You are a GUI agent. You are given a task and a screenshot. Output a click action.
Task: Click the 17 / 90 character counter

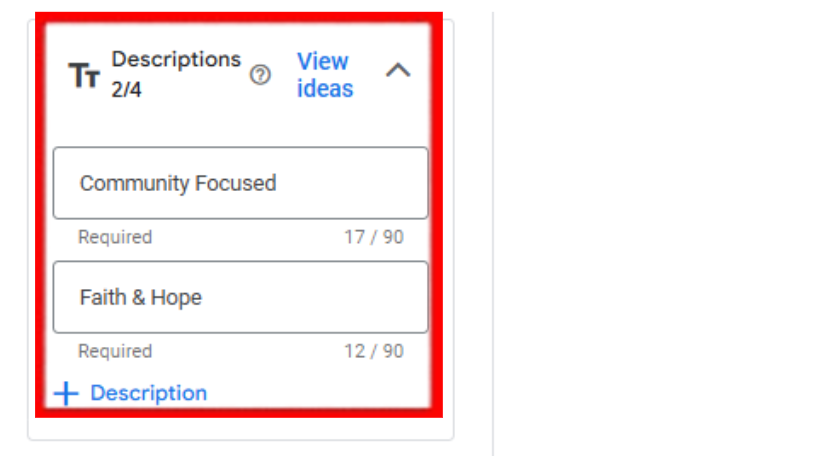coord(374,237)
